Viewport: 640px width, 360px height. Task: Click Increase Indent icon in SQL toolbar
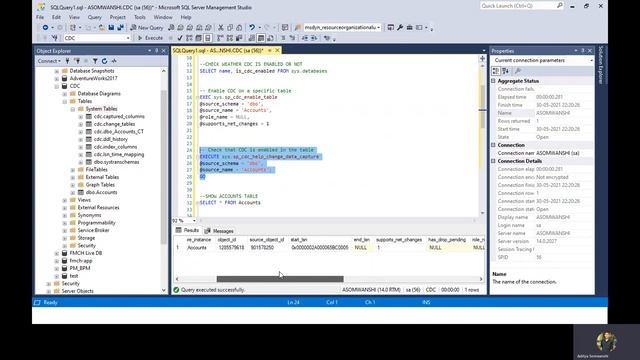(x=314, y=38)
